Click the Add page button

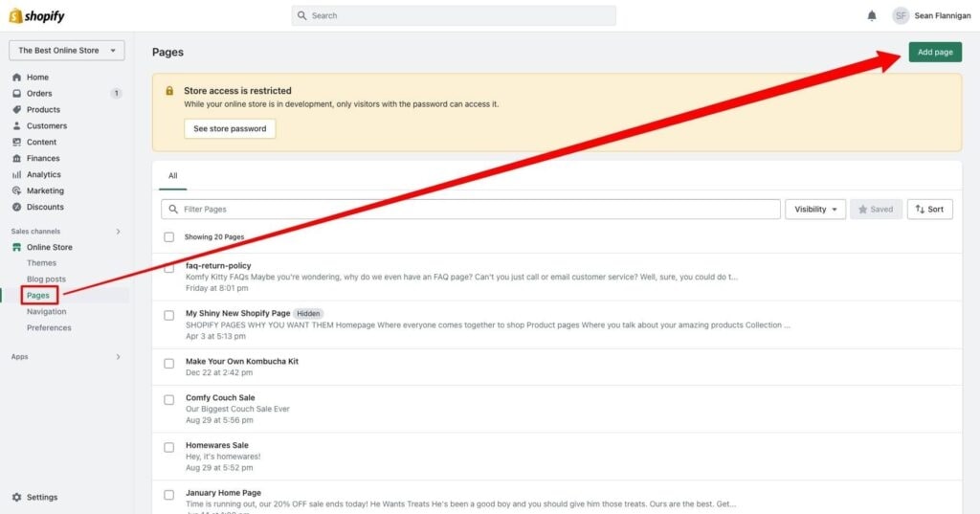[935, 52]
